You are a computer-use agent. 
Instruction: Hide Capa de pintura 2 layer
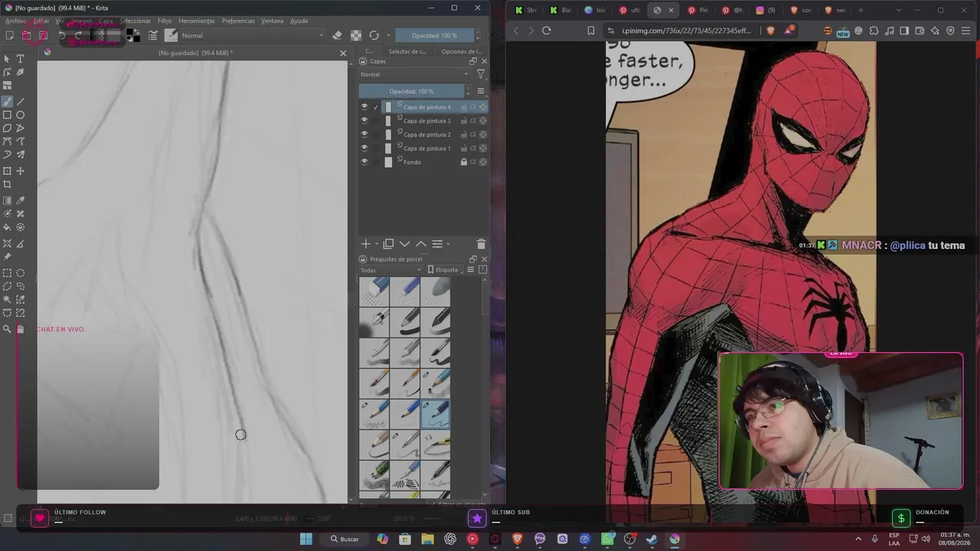(364, 135)
